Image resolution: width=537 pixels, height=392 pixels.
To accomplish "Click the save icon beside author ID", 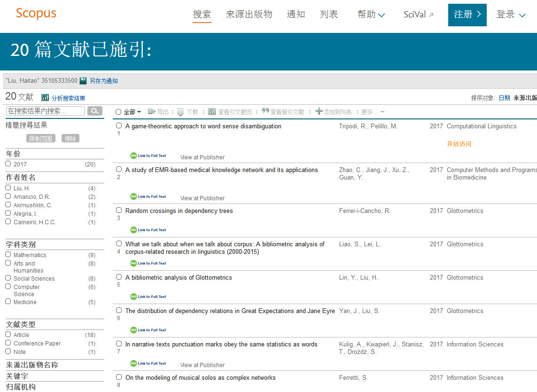I will [83, 81].
